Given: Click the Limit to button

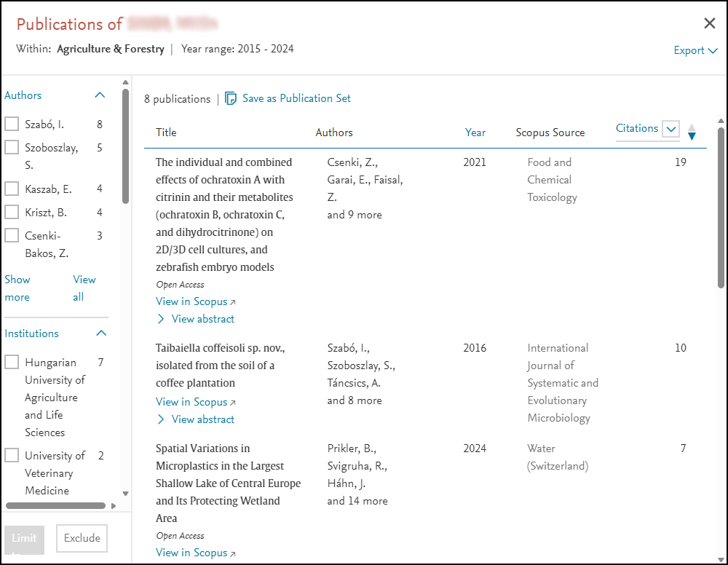Looking at the screenshot, I should 24,541.
